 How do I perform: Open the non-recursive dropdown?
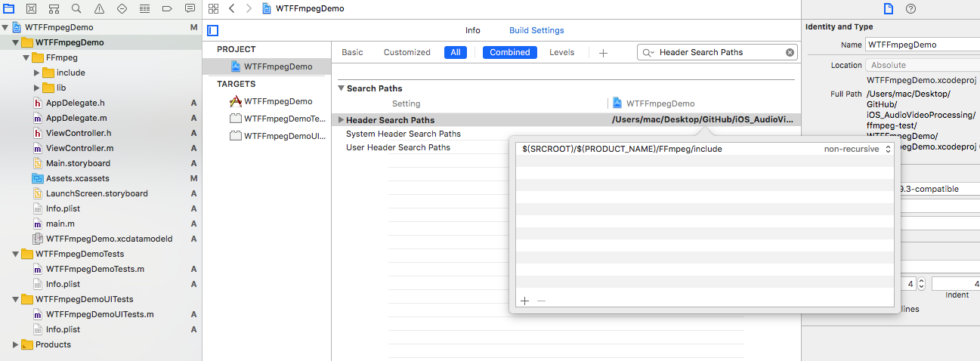coord(858,149)
